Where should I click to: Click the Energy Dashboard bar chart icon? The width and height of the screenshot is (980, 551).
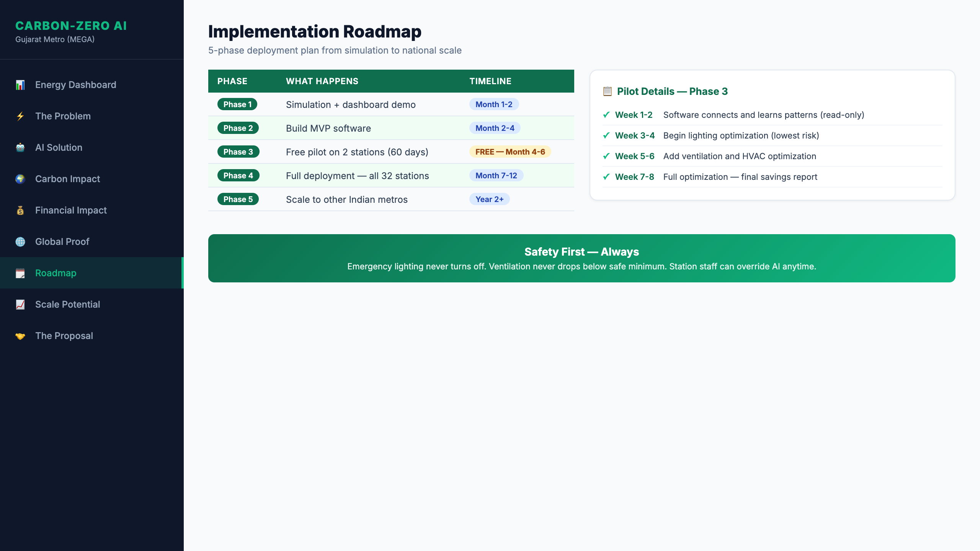(x=21, y=85)
